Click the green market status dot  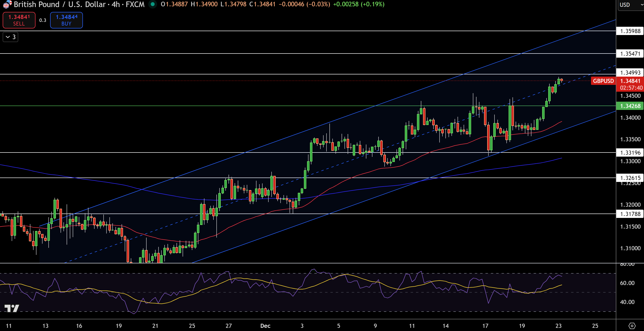tap(153, 4)
